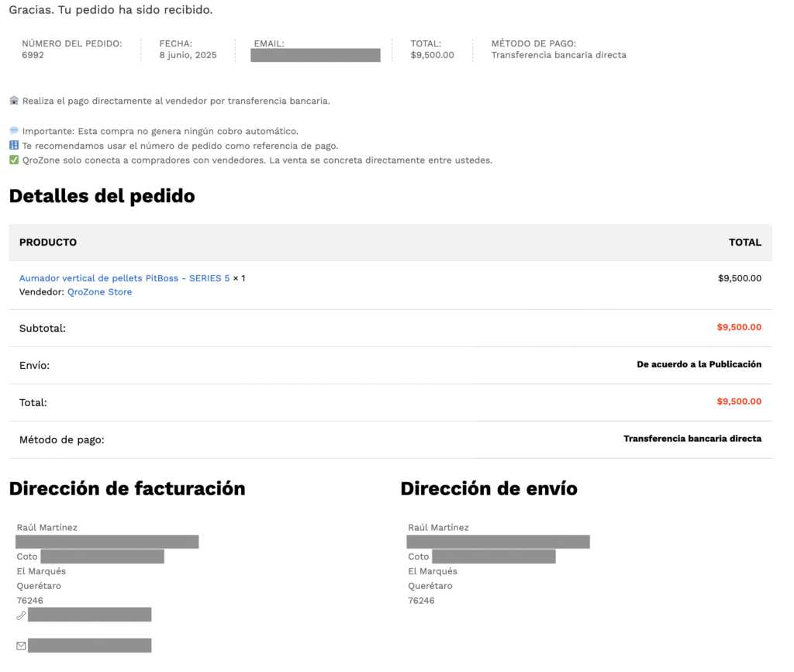Click the $9,500.00 total in the top summary
The image size is (794, 672).
[432, 56]
